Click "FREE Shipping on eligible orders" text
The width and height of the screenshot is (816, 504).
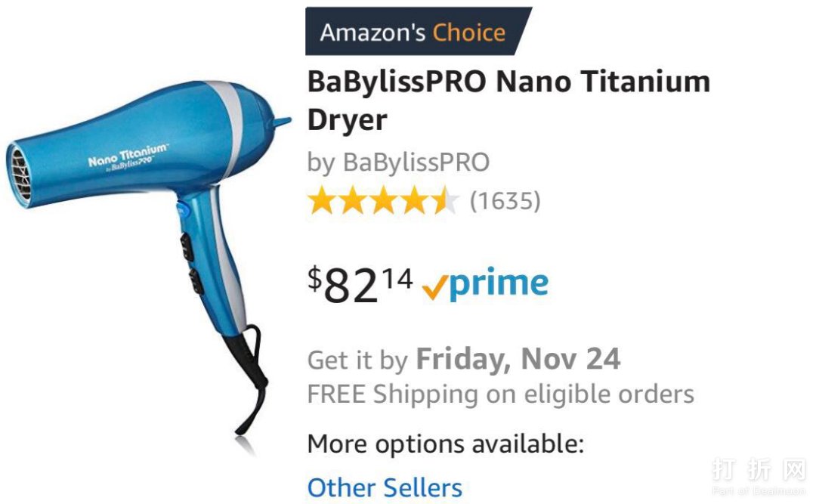[x=500, y=394]
